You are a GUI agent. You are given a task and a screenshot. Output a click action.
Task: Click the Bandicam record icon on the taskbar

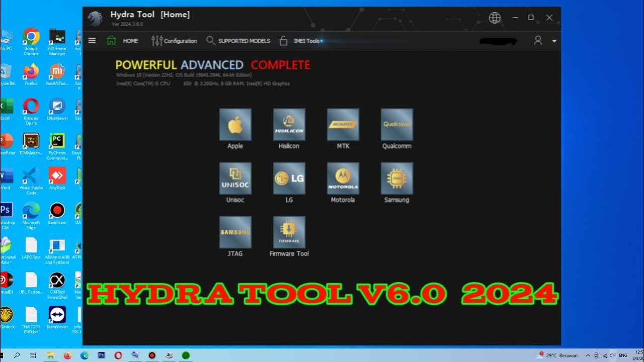[152, 355]
